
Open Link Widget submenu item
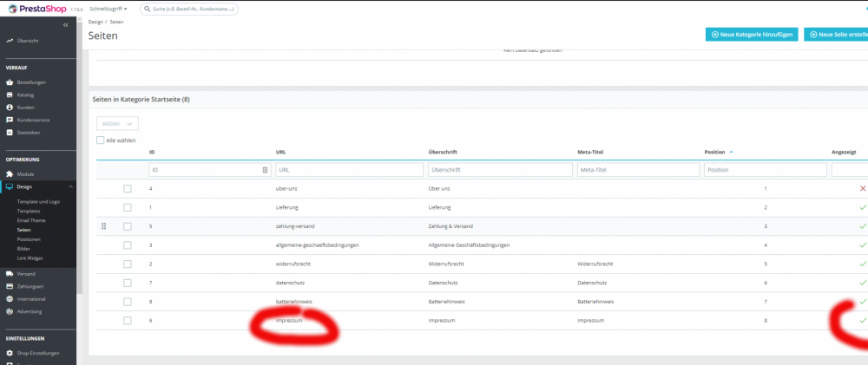(x=30, y=257)
